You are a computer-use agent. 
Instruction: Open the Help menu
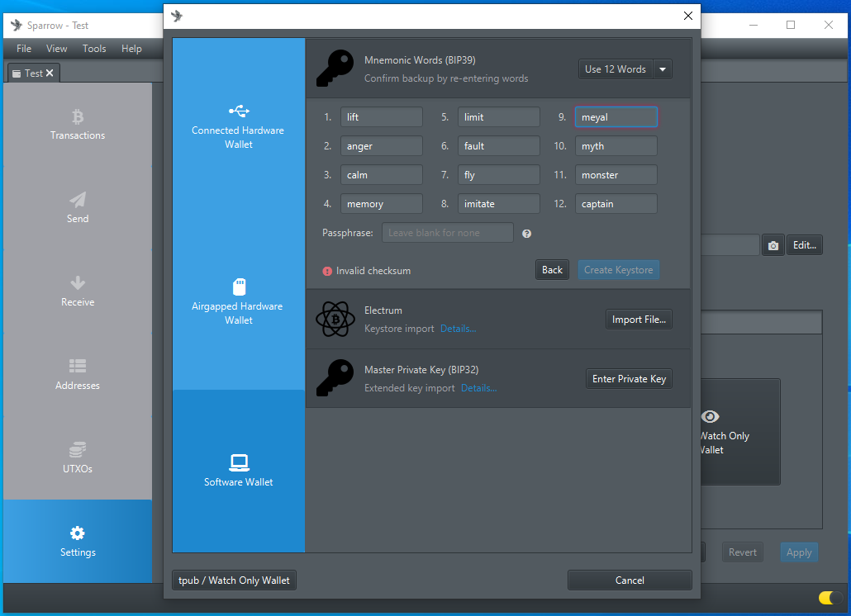131,49
